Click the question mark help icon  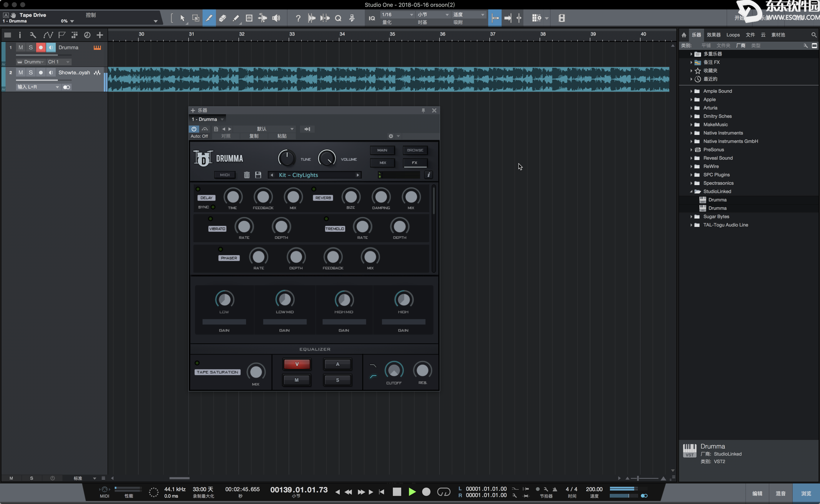[298, 18]
